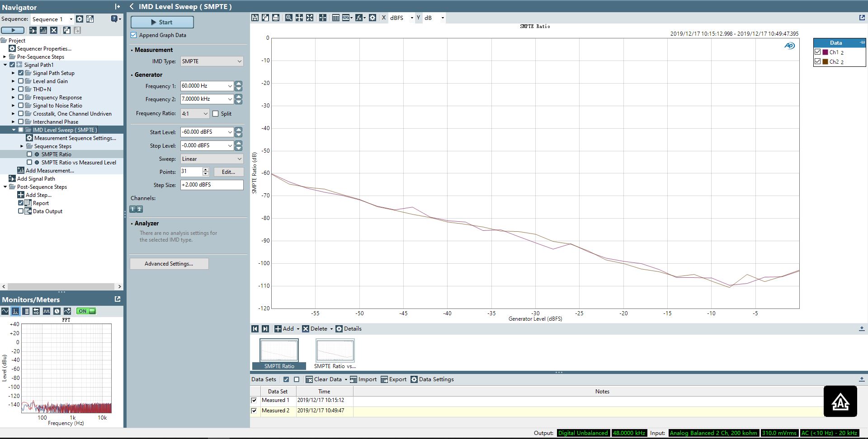Toggle Ch1 trace visibility in legend
Screen dimensions: 868x439
(817, 52)
